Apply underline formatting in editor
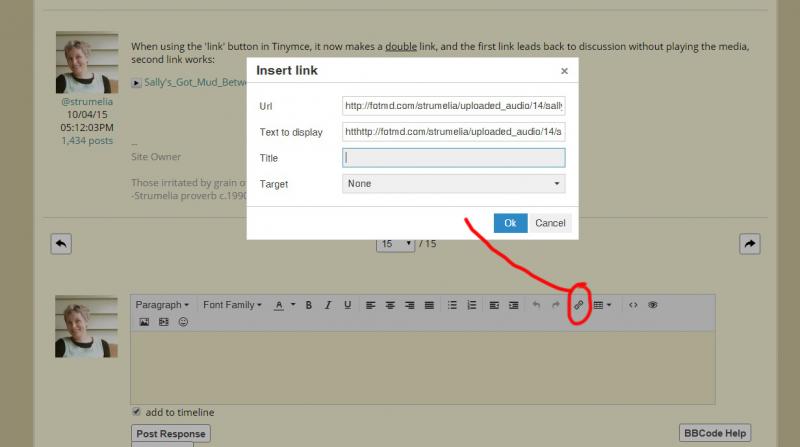Viewport: 800px width, 447px height. tap(346, 305)
